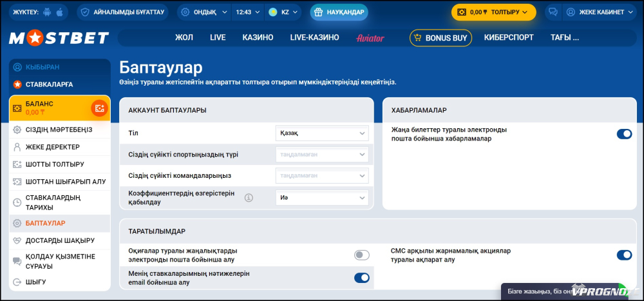Click the clock icon next to Ставкалардың тарихы
644x301 pixels.
click(17, 202)
